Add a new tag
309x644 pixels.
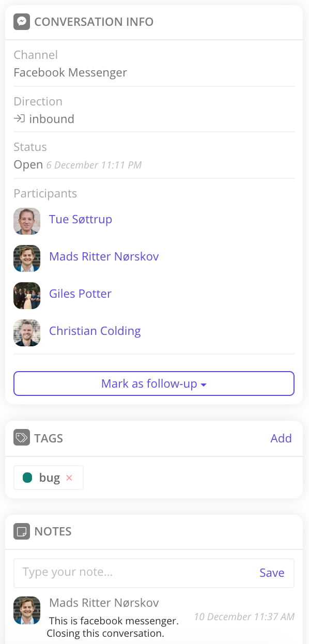click(x=281, y=438)
